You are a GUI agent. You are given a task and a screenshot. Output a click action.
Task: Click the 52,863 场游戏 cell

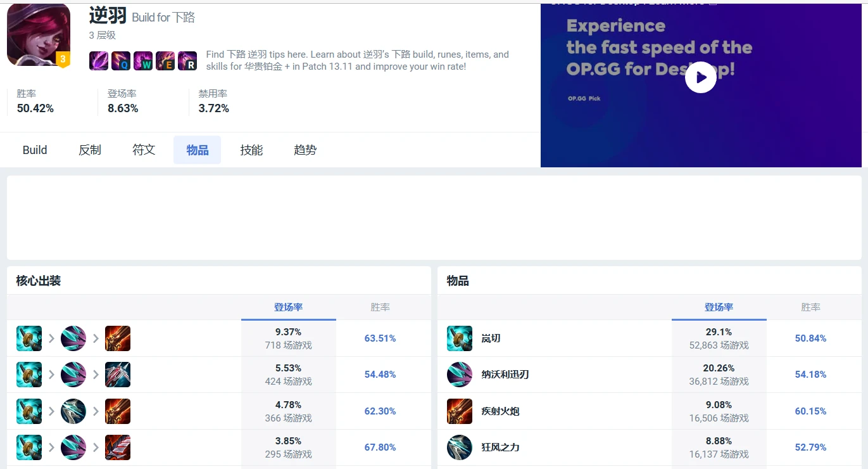[719, 345]
